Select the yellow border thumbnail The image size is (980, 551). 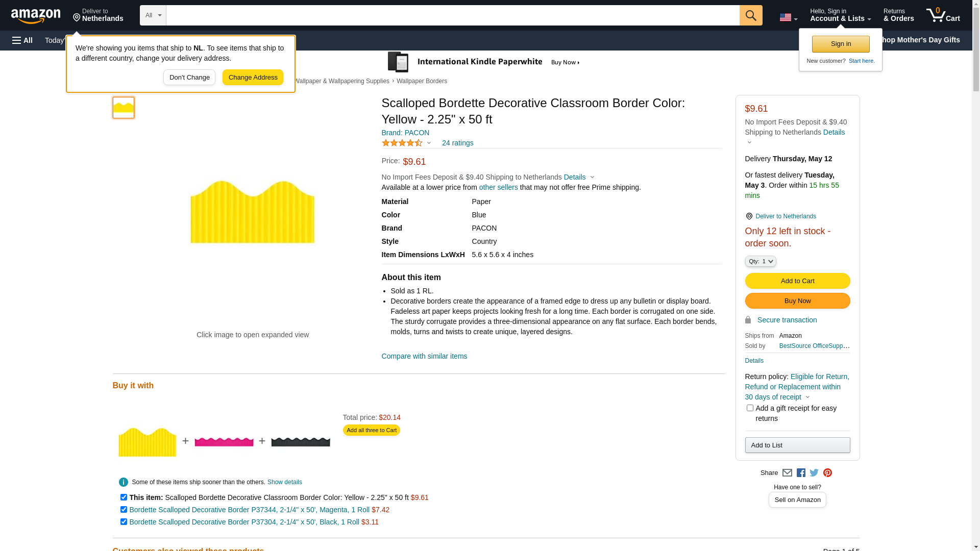click(124, 108)
